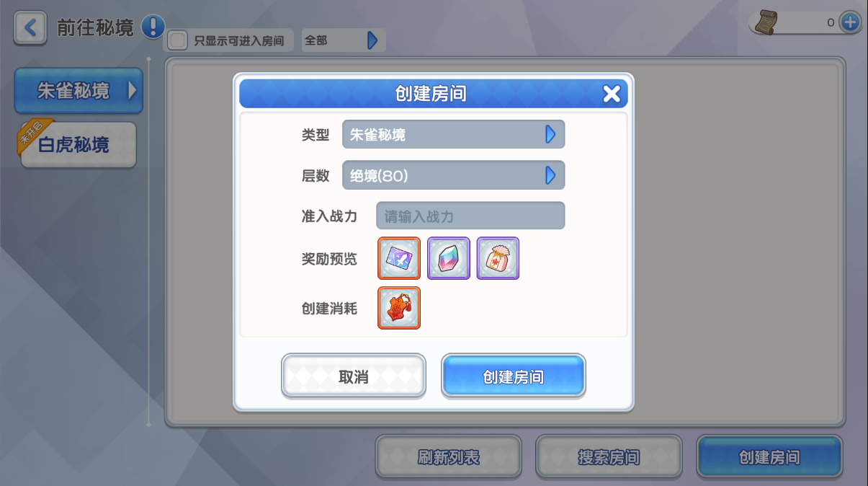
Task: View the ticket reward icon in 奖励预览
Action: pyautogui.click(x=399, y=258)
